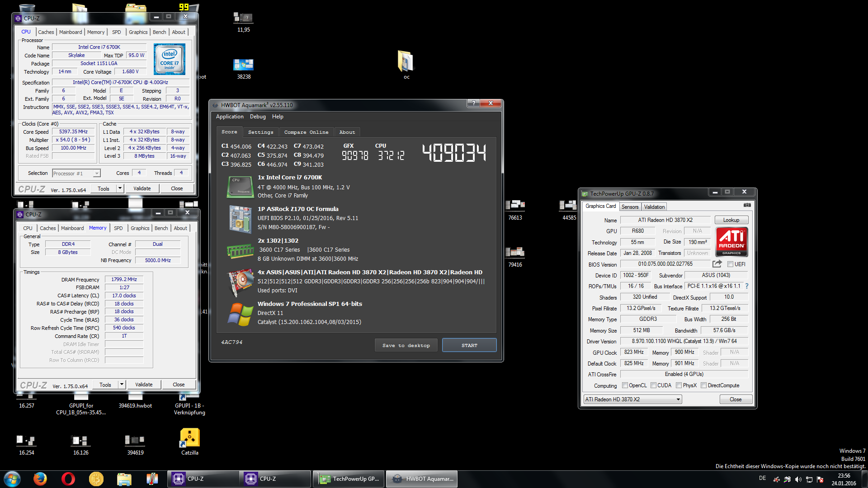Click the taskbar clock showing 23:56

point(844,479)
